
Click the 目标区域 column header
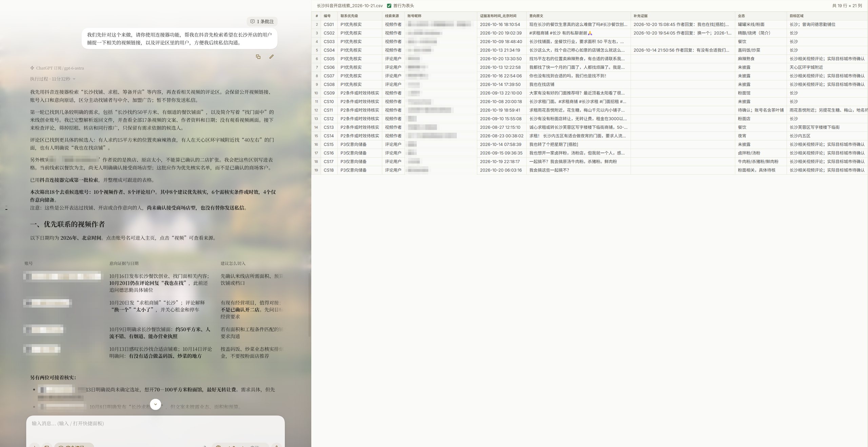click(x=827, y=16)
